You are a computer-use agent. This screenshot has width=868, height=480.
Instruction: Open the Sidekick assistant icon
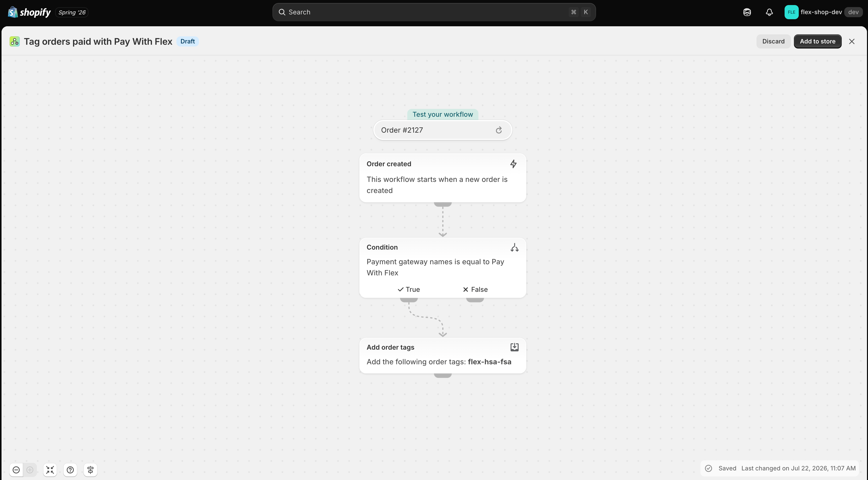point(747,12)
